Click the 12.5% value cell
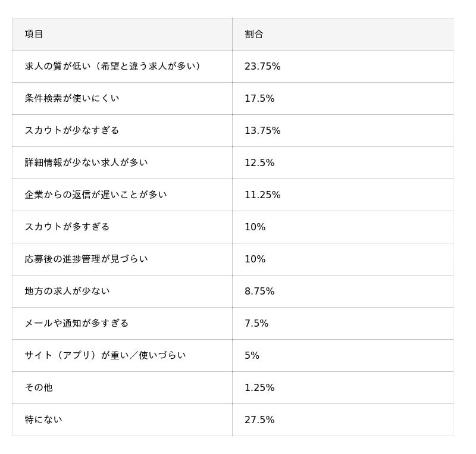This screenshot has height=454, width=476. [259, 162]
